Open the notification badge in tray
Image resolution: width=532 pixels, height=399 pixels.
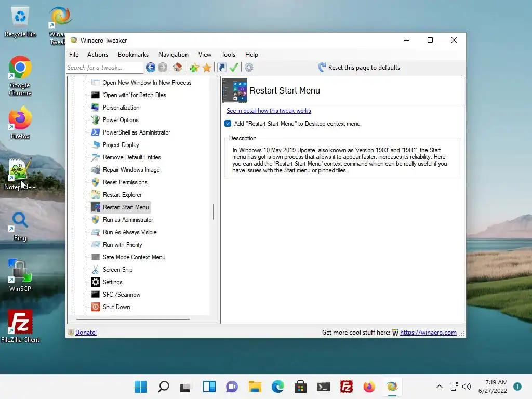pyautogui.click(x=517, y=387)
